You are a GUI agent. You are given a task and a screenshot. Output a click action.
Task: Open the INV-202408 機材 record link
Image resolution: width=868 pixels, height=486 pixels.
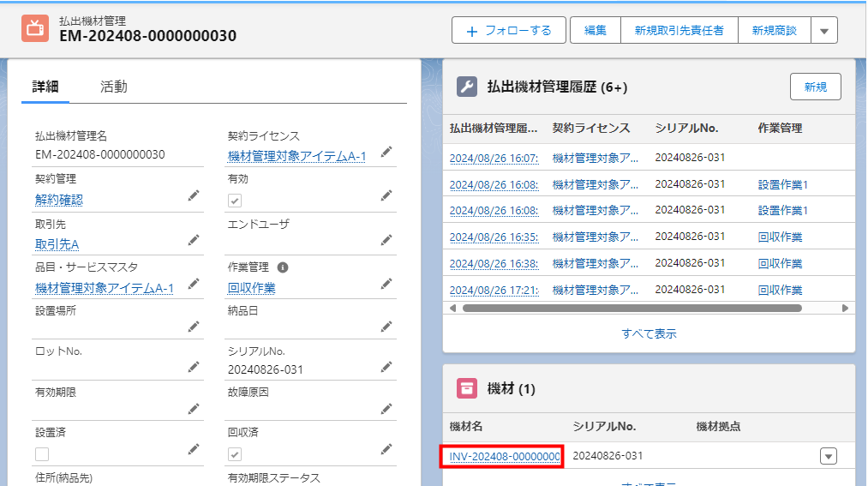coord(505,456)
